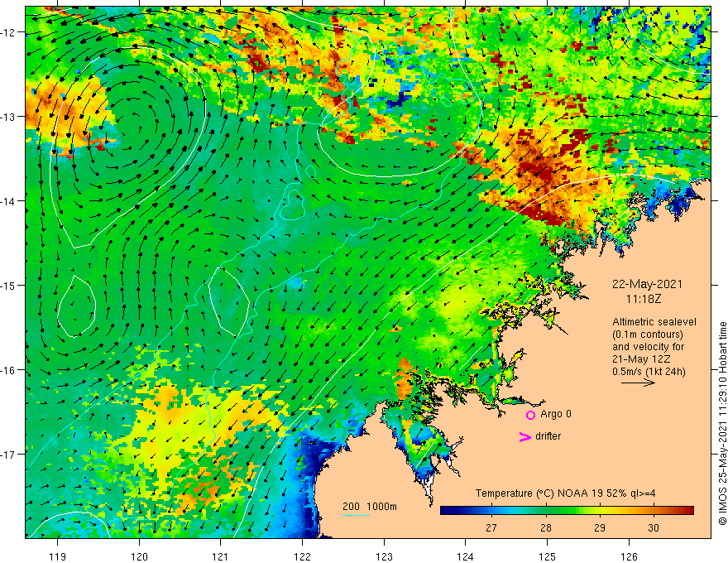Click the 122 longitude axis label

click(x=302, y=556)
